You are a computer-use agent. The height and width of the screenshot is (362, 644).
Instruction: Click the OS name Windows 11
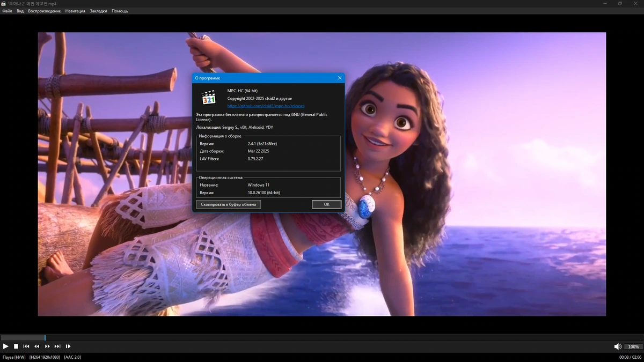[259, 185]
